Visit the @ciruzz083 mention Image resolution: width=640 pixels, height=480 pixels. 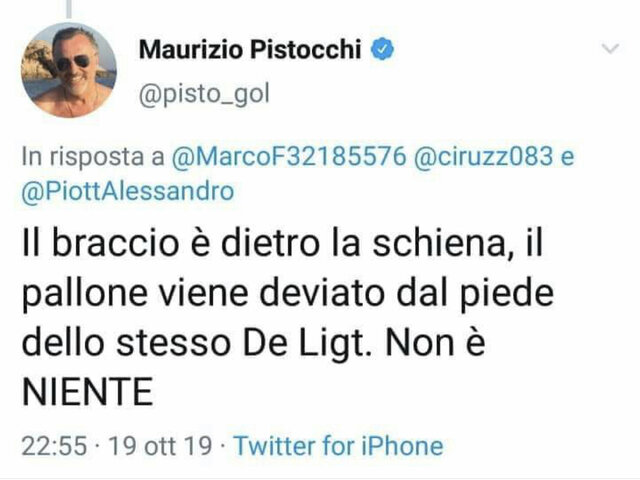484,156
